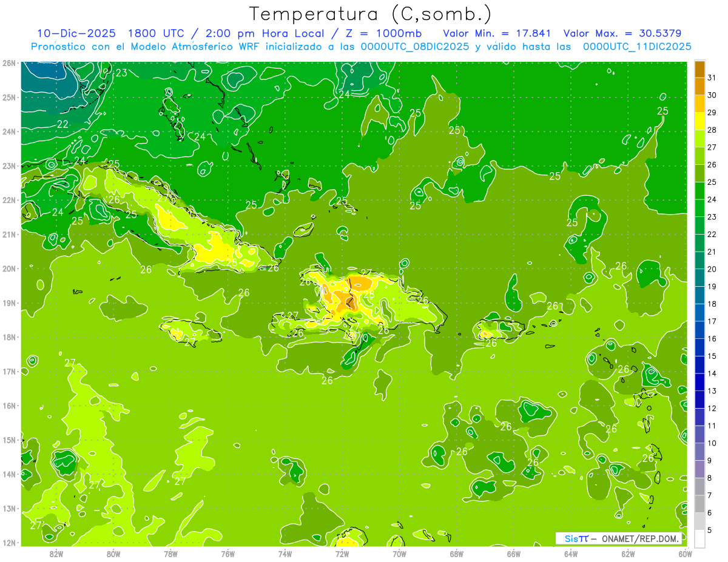Screen dimensions: 728x562
Task: Select the 13N latitude axis label
Action: pos(8,508)
